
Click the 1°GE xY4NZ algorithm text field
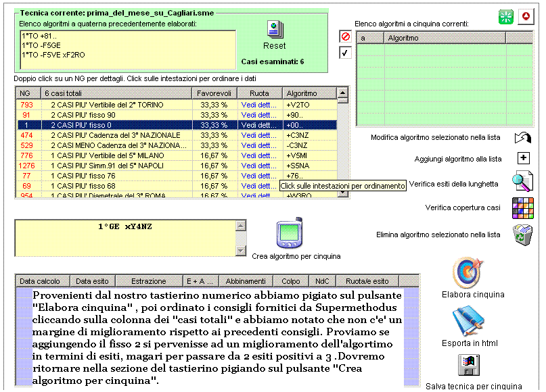[125, 239]
